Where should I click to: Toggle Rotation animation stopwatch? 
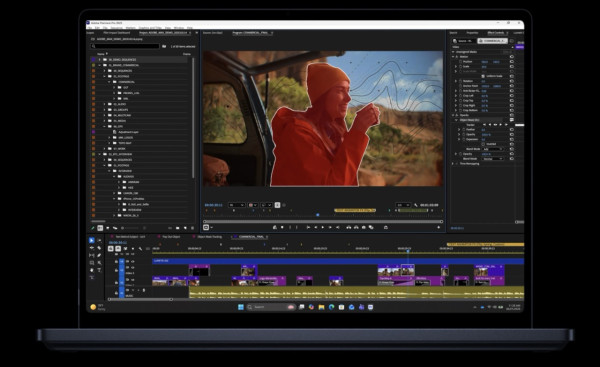(x=460, y=81)
